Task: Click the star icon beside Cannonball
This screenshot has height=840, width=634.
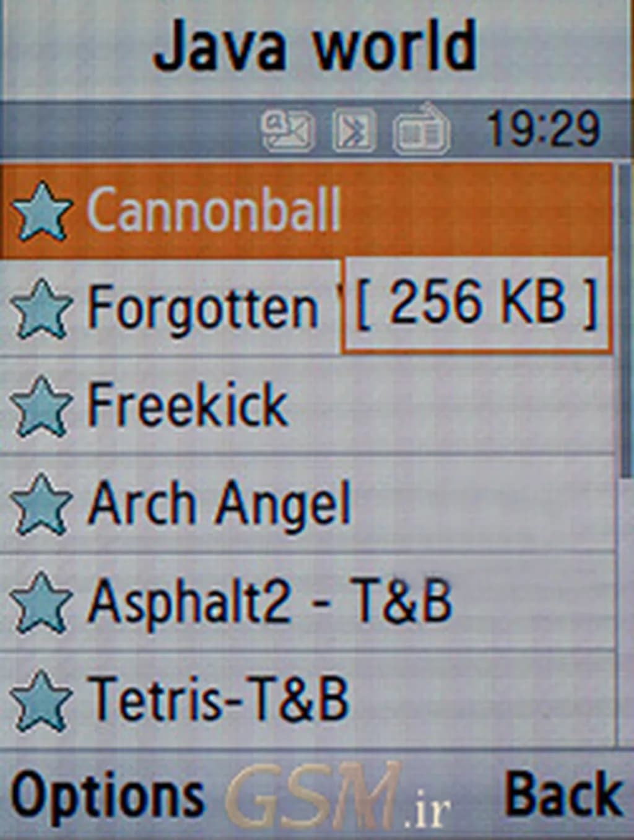Action: pyautogui.click(x=42, y=211)
